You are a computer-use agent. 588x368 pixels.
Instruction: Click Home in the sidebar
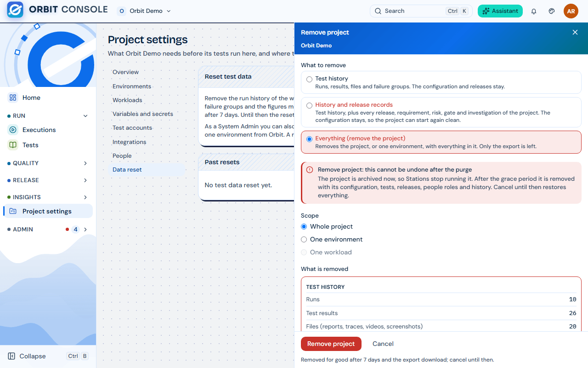point(48,98)
